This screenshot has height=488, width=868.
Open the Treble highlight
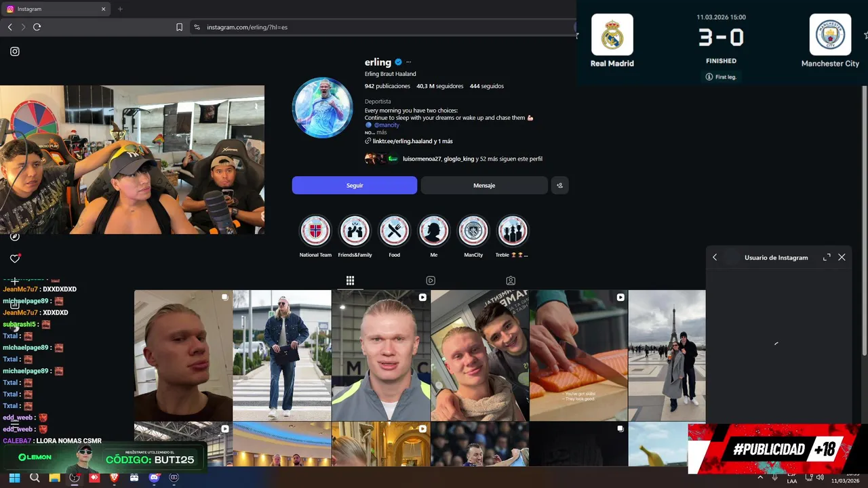(513, 231)
